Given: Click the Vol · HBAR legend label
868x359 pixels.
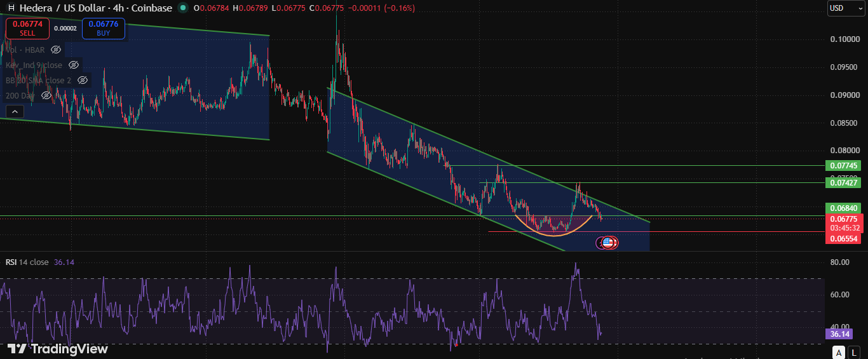Looking at the screenshot, I should point(25,50).
